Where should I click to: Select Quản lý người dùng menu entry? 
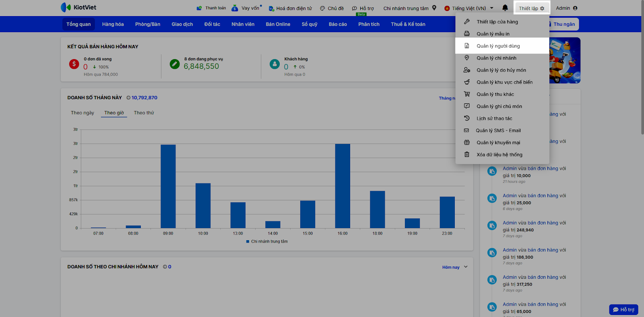(x=498, y=46)
